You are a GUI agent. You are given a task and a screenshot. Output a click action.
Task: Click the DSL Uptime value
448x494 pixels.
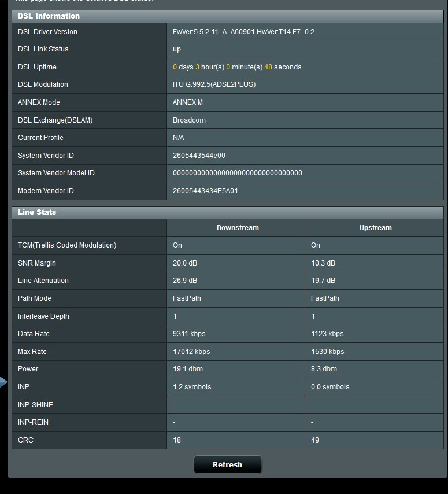(x=236, y=67)
